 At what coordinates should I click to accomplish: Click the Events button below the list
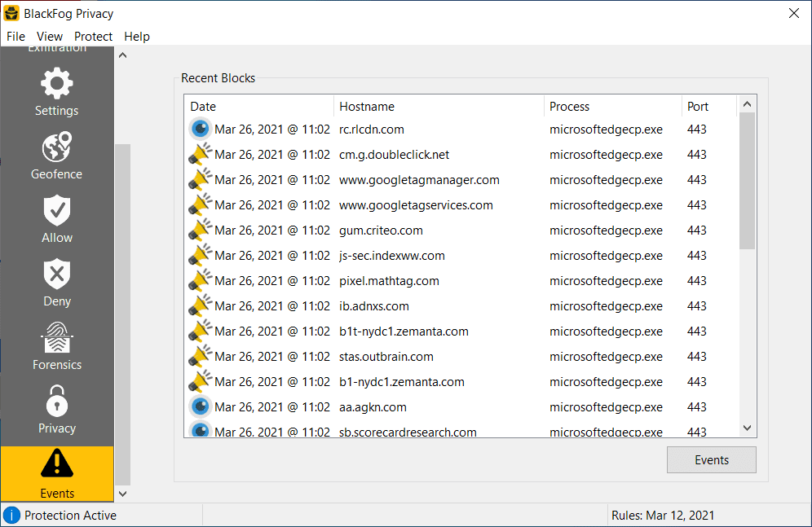tap(712, 459)
